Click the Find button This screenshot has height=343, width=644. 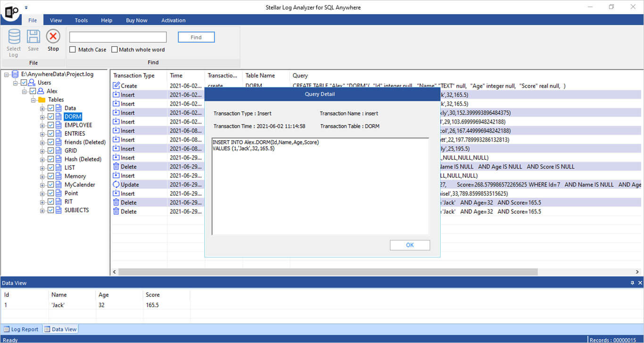196,37
